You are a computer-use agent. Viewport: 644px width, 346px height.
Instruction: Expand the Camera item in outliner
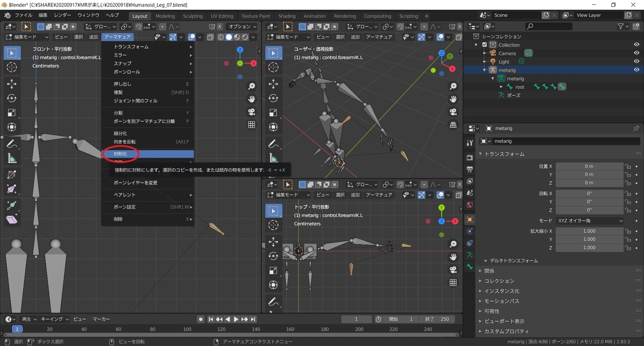click(485, 53)
